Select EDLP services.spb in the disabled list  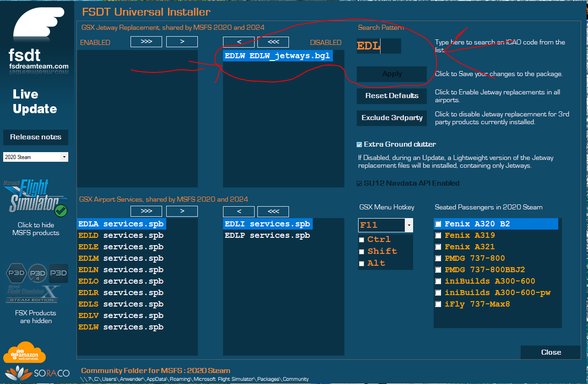click(x=267, y=236)
